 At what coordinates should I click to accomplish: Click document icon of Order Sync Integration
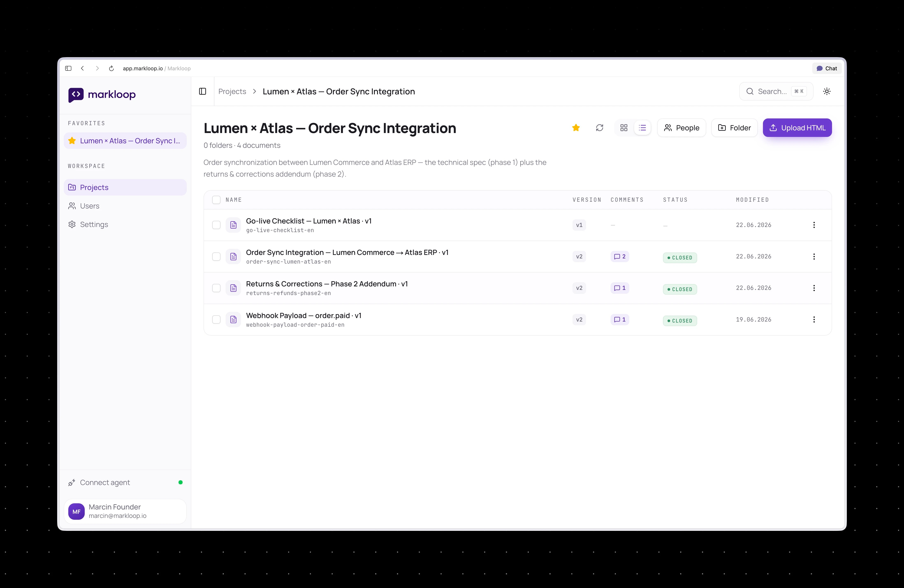(233, 256)
